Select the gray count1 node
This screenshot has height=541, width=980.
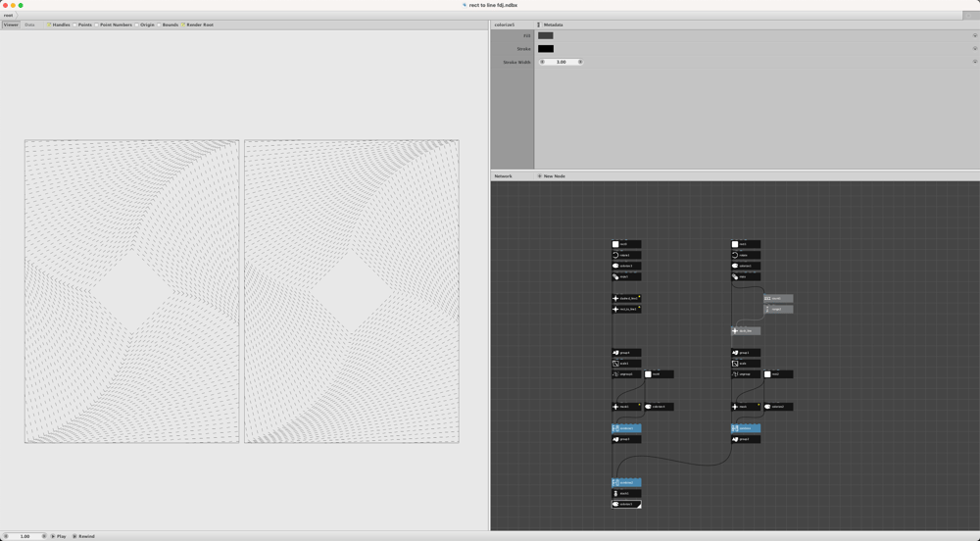point(778,298)
